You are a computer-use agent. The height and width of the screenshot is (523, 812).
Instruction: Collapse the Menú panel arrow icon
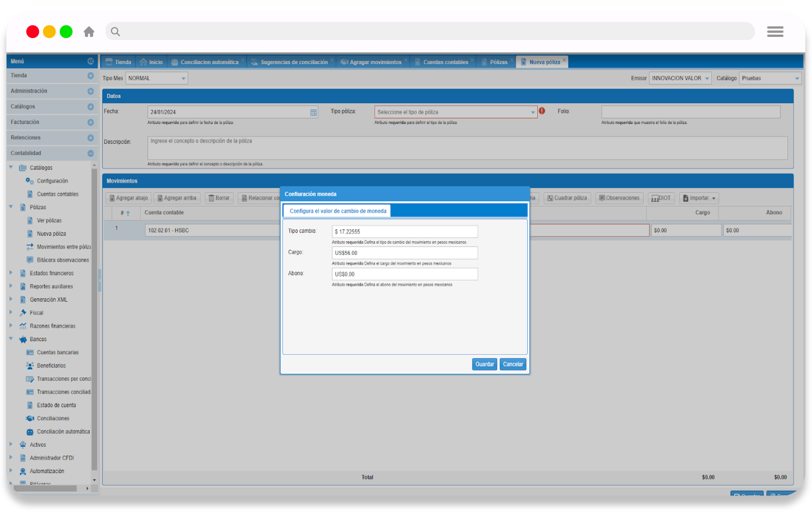tap(91, 61)
